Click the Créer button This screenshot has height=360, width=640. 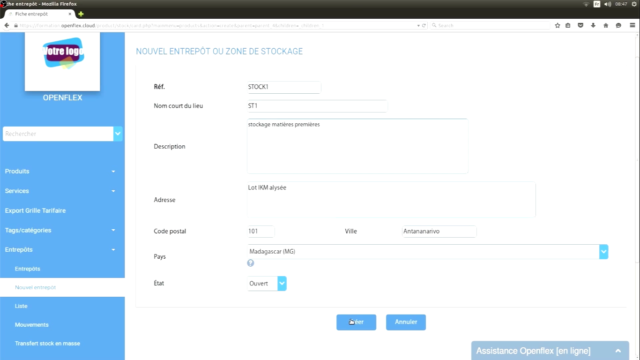click(x=356, y=322)
